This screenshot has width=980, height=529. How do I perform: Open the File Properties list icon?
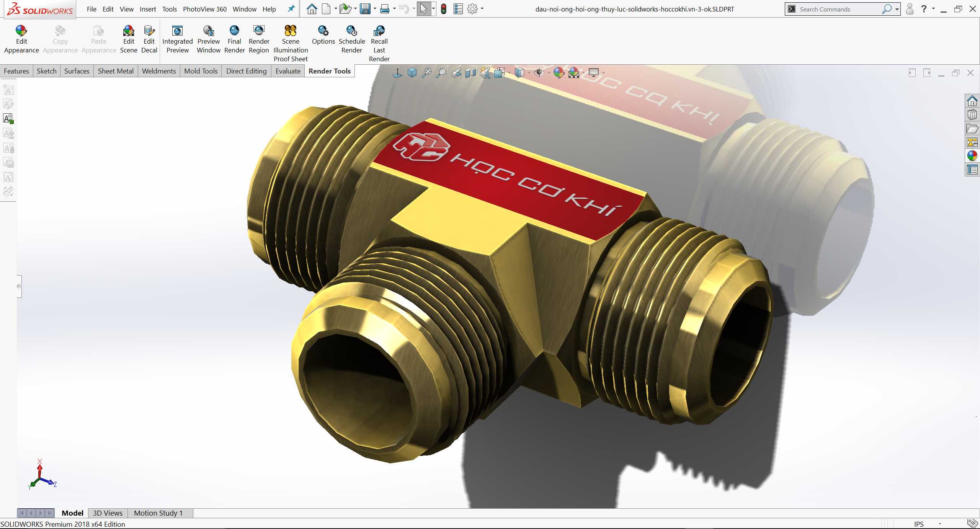click(x=458, y=9)
